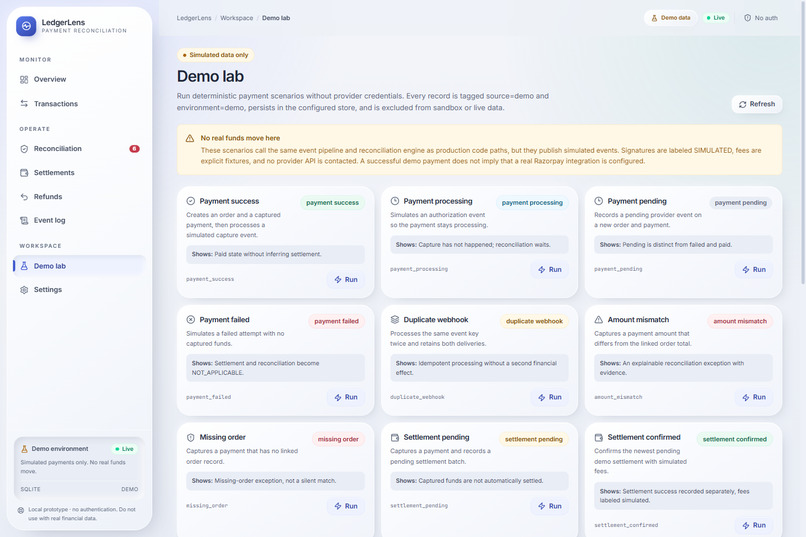The width and height of the screenshot is (806, 537).
Task: Click the yellow settlement pending tag
Action: 534,439
